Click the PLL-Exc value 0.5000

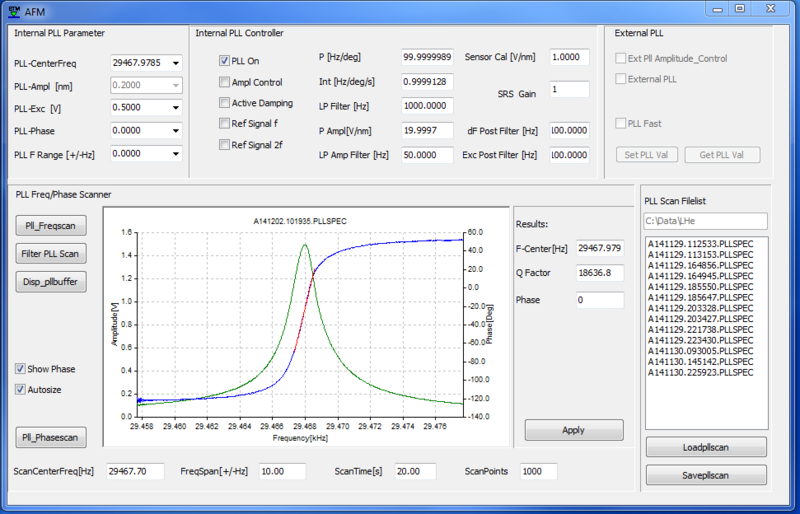(x=127, y=107)
